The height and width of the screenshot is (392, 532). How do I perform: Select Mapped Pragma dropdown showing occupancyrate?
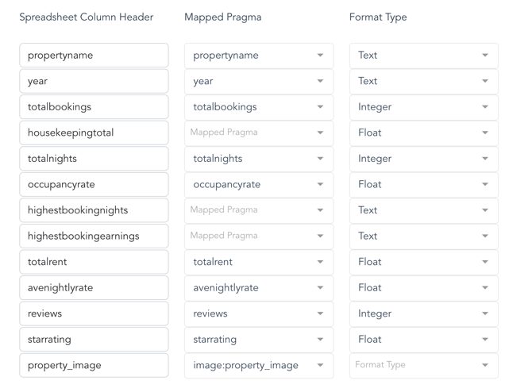[x=259, y=184]
